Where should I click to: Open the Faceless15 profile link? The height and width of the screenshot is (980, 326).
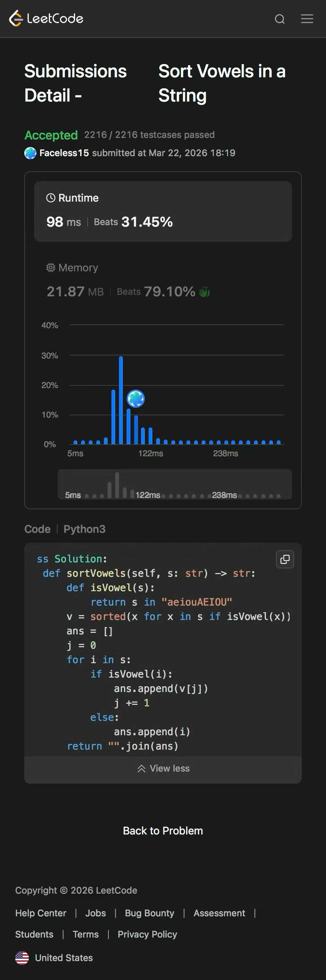point(64,153)
